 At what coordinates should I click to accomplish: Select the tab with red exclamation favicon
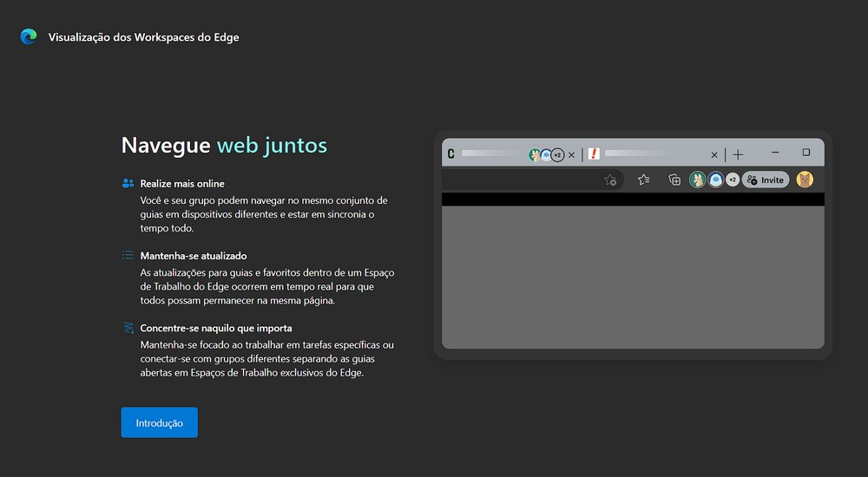[x=642, y=154]
